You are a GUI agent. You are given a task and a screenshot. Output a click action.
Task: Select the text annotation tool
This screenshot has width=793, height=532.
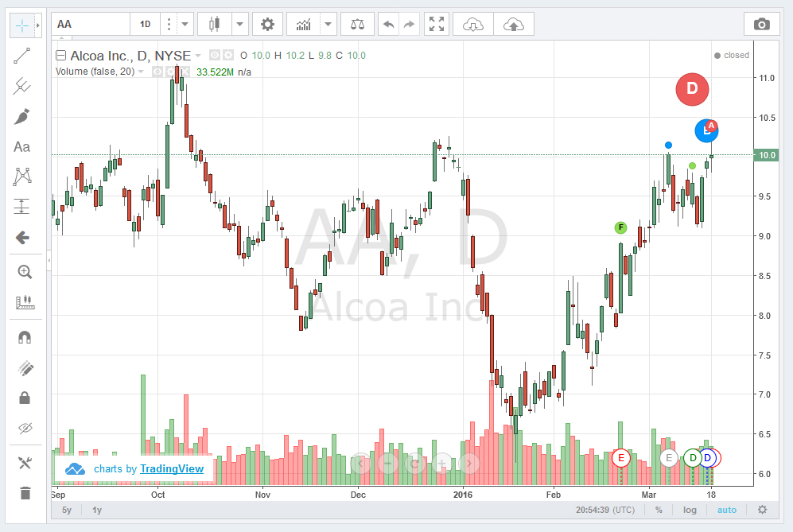(x=21, y=146)
